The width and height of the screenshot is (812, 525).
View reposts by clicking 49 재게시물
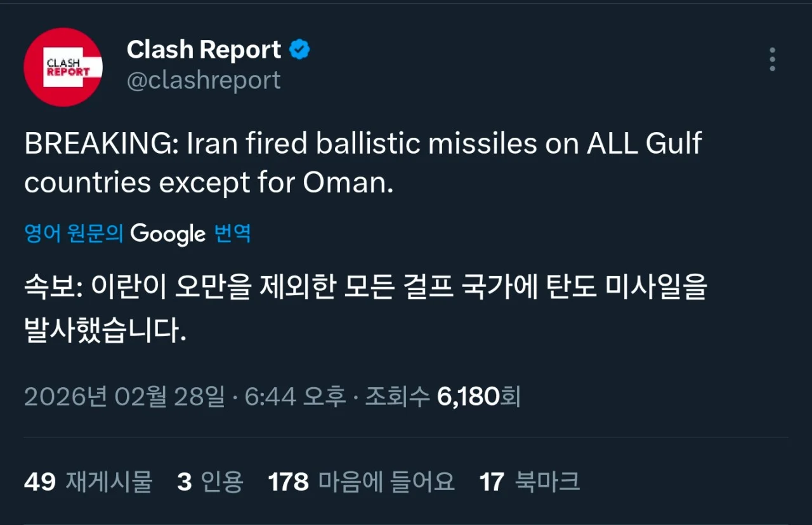point(89,482)
